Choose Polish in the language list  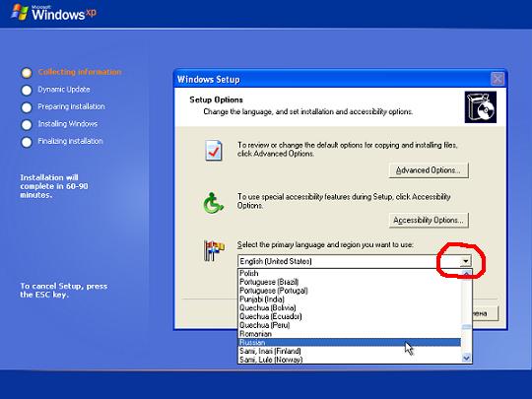[350, 273]
